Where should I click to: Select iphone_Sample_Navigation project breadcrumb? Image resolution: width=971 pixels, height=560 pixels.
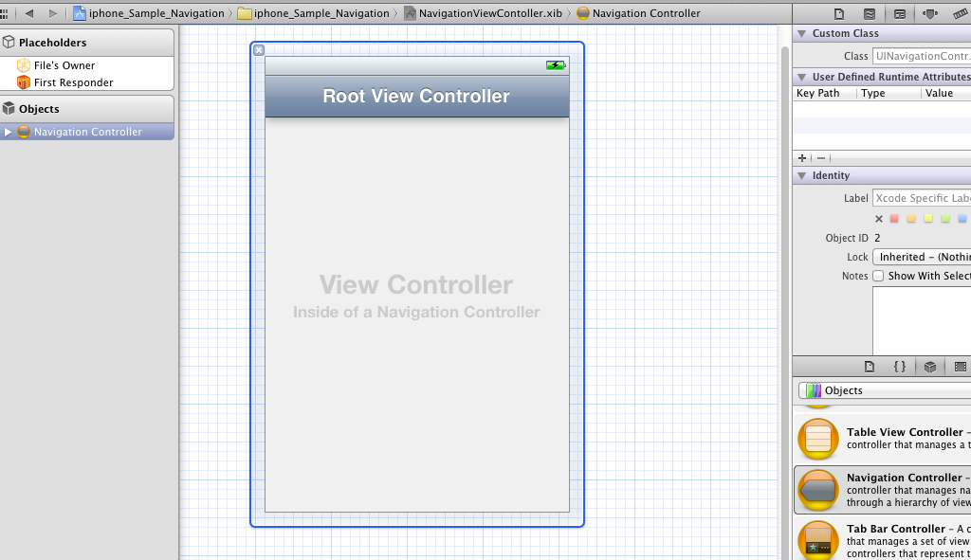click(x=149, y=13)
